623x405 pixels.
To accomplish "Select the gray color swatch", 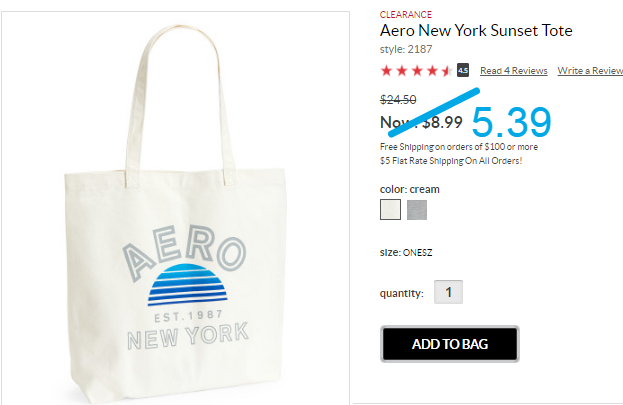I will 417,209.
